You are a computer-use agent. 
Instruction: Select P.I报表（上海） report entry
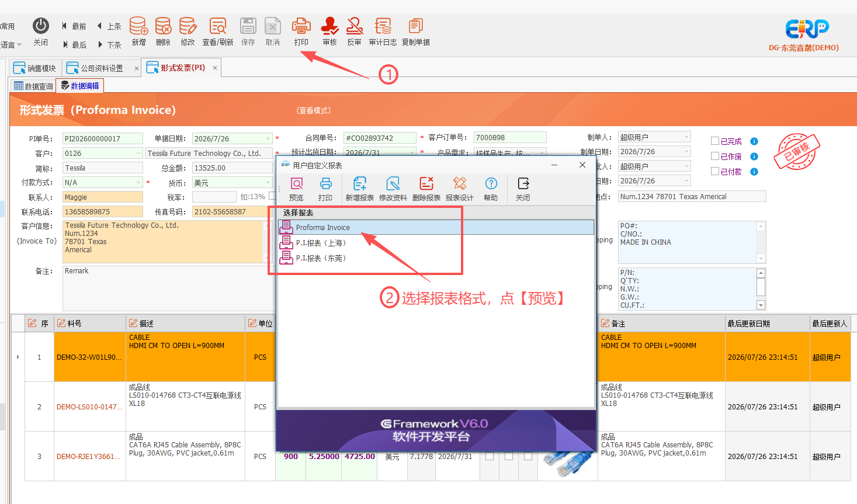tap(321, 242)
